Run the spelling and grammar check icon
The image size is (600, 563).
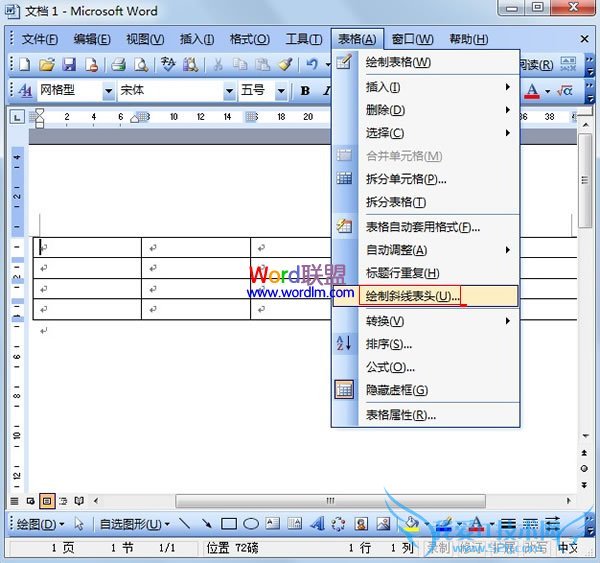[x=168, y=64]
